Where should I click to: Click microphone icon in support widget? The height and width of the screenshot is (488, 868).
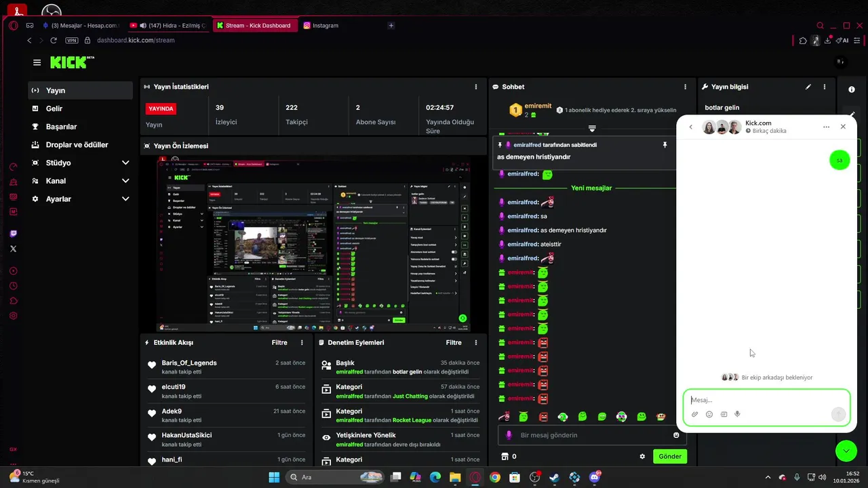(737, 414)
